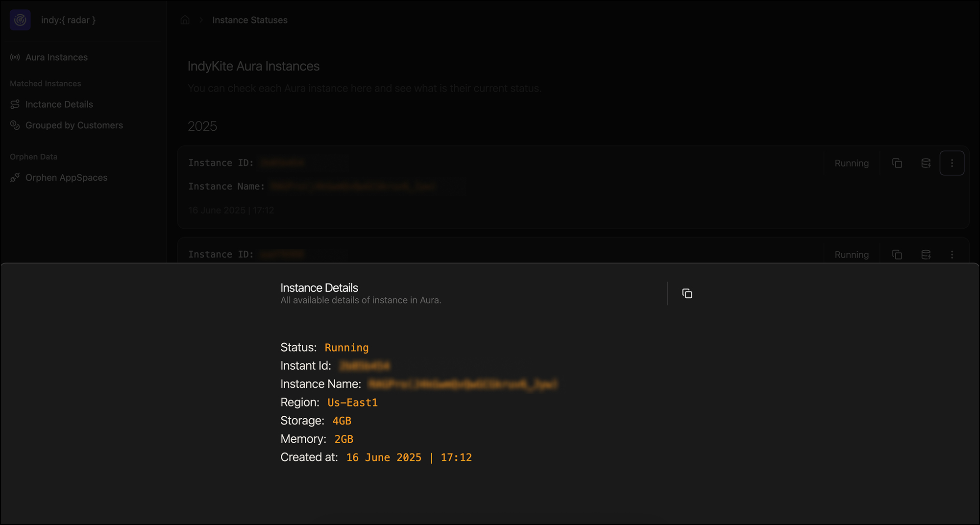This screenshot has width=980, height=525.
Task: Click the database icon on the second instance card
Action: [926, 254]
